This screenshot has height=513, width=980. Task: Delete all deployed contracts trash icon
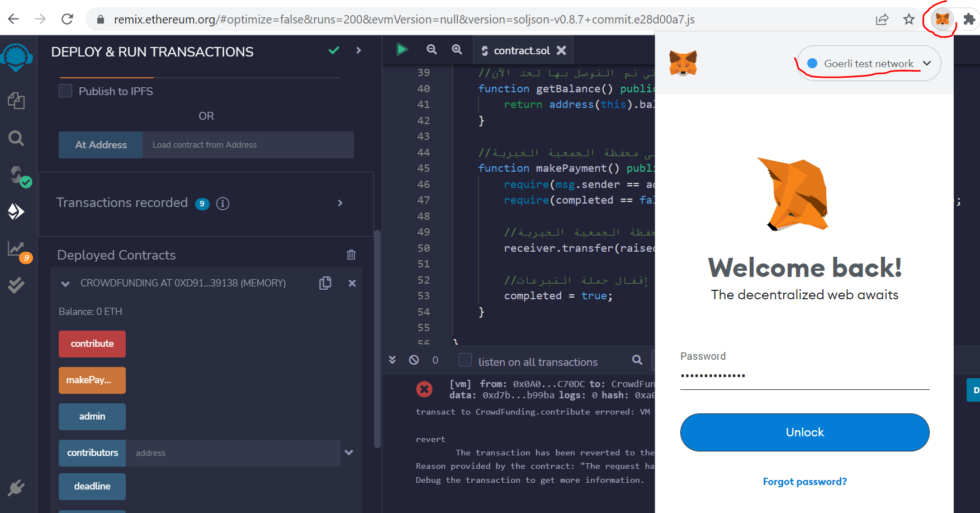coord(351,255)
